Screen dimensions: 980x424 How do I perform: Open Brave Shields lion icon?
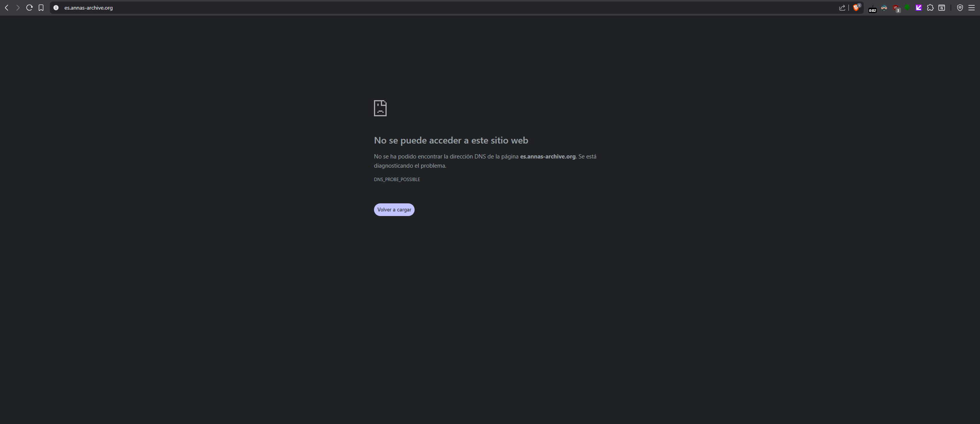[x=856, y=8]
